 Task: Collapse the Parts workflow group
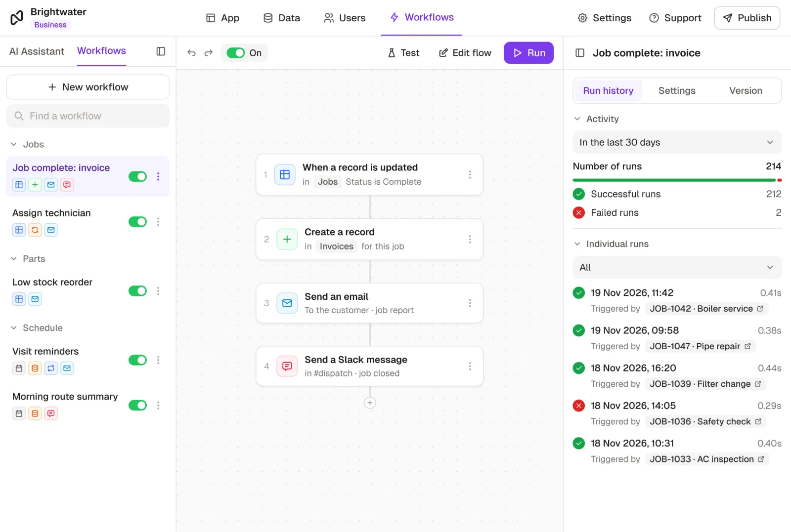click(14, 259)
